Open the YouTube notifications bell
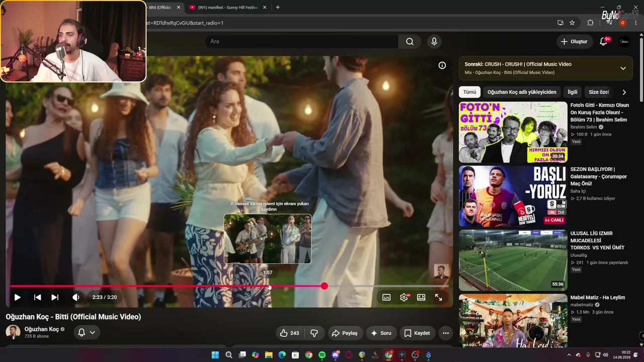The height and width of the screenshot is (362, 644). pos(604,42)
